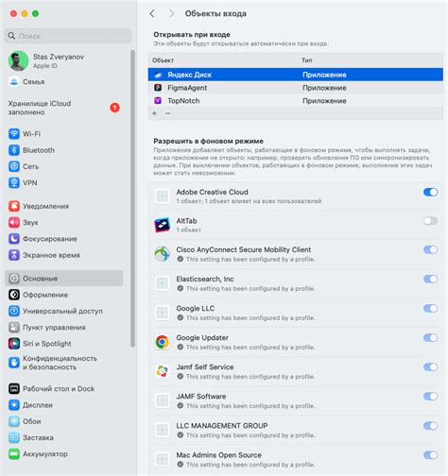Add a login item with plus button
Screen dimensions: 448x476
tap(155, 113)
